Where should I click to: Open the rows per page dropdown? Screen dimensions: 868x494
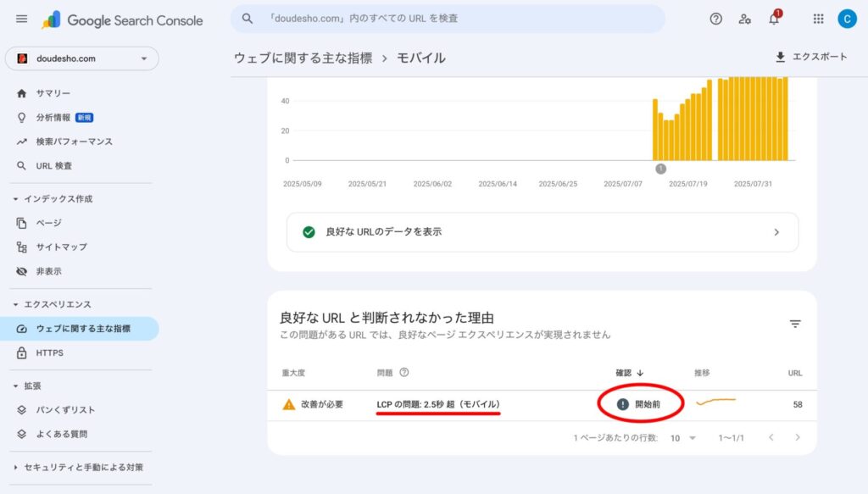pos(683,438)
